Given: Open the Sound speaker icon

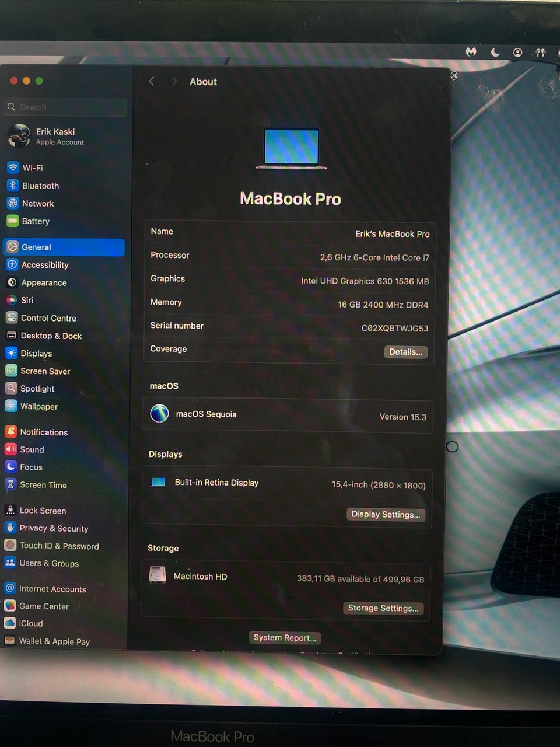Looking at the screenshot, I should [10, 449].
